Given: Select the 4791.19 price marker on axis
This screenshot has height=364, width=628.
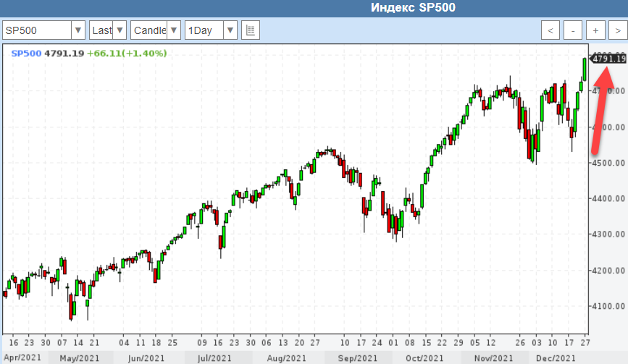Looking at the screenshot, I should (608, 59).
